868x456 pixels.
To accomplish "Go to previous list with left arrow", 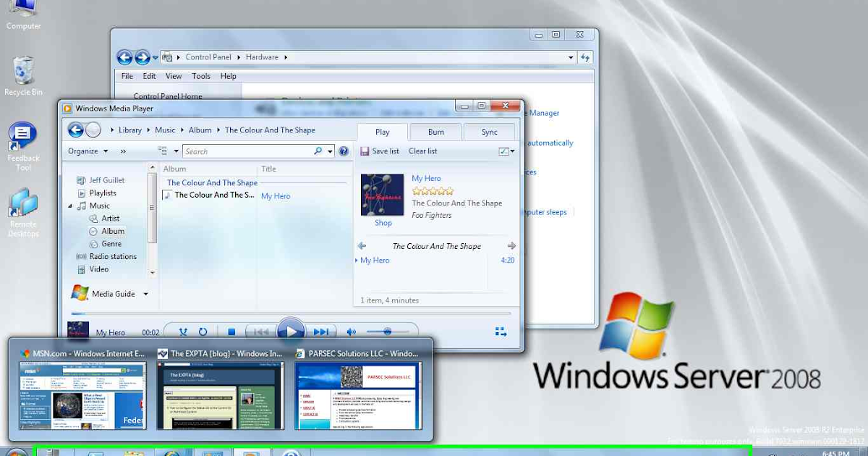I will 362,246.
